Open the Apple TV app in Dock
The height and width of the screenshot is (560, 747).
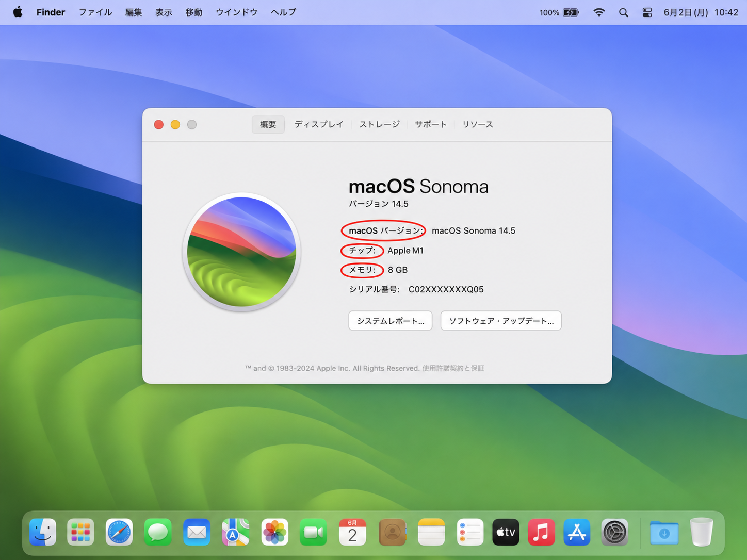(x=506, y=532)
